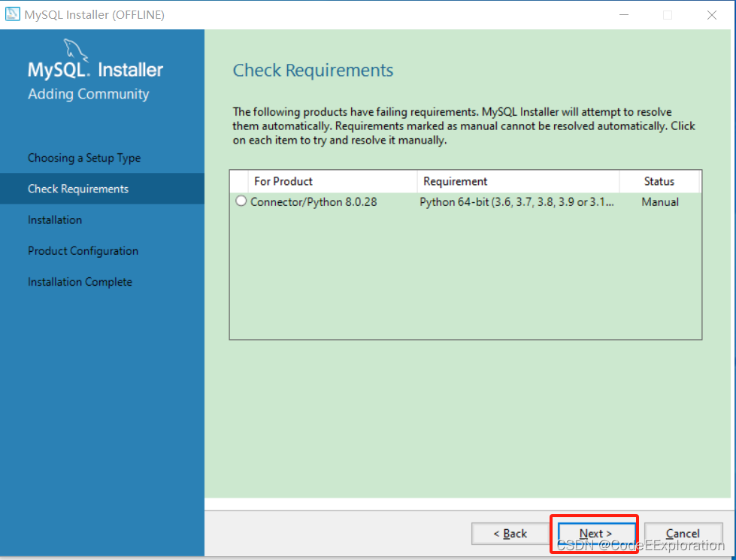Viewport: 736px width, 560px height.
Task: Click the Check Requirements page heading
Action: 313,71
